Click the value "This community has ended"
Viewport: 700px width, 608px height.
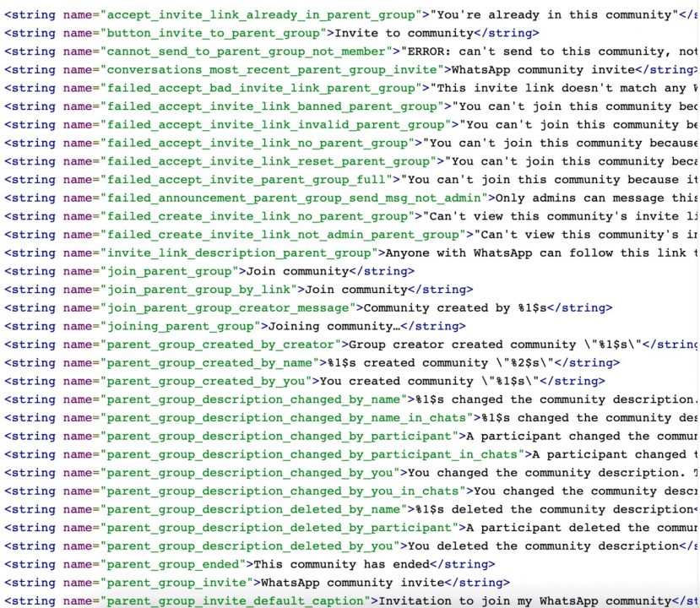coord(341,564)
